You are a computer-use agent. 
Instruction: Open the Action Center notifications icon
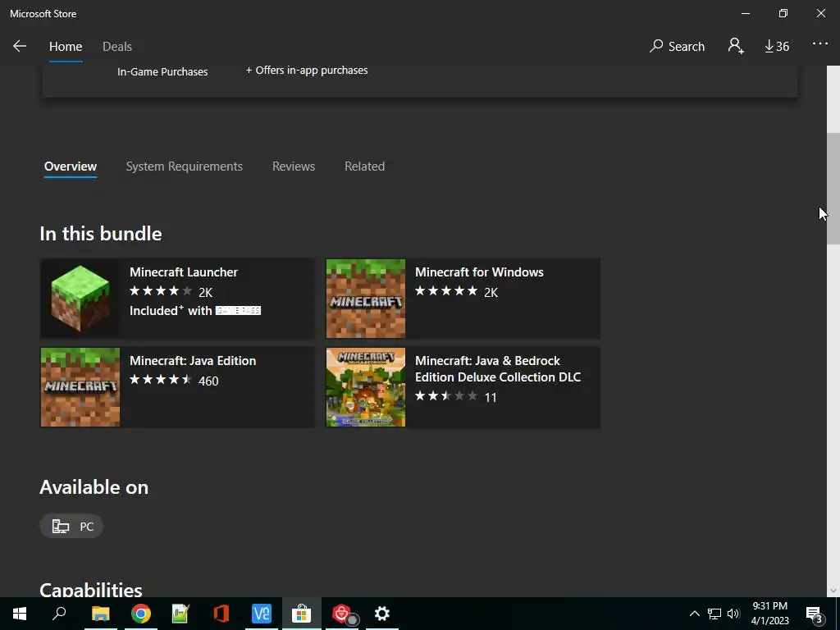coord(814,614)
